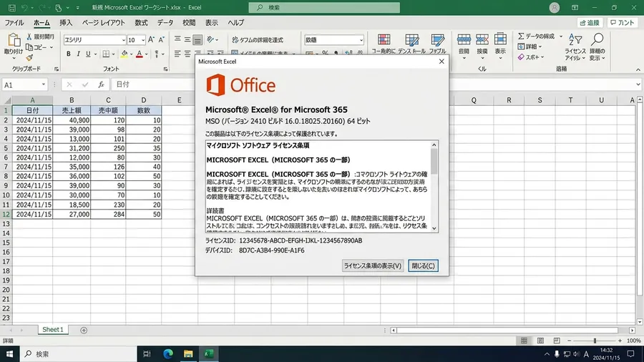644x362 pixels.
Task: Click the align text left icon
Action: point(177,54)
